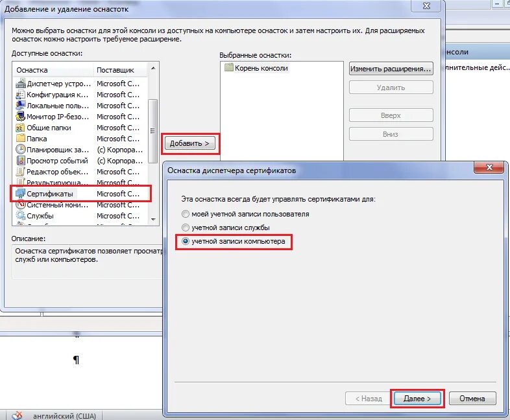The image size is (510, 420).
Task: Click the spell-check icon in status bar
Action: 17,415
